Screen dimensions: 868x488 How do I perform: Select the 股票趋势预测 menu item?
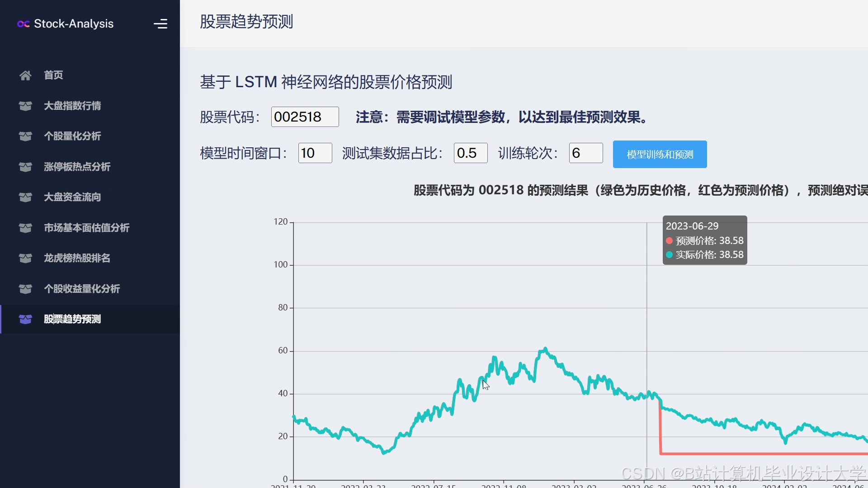pyautogui.click(x=72, y=319)
